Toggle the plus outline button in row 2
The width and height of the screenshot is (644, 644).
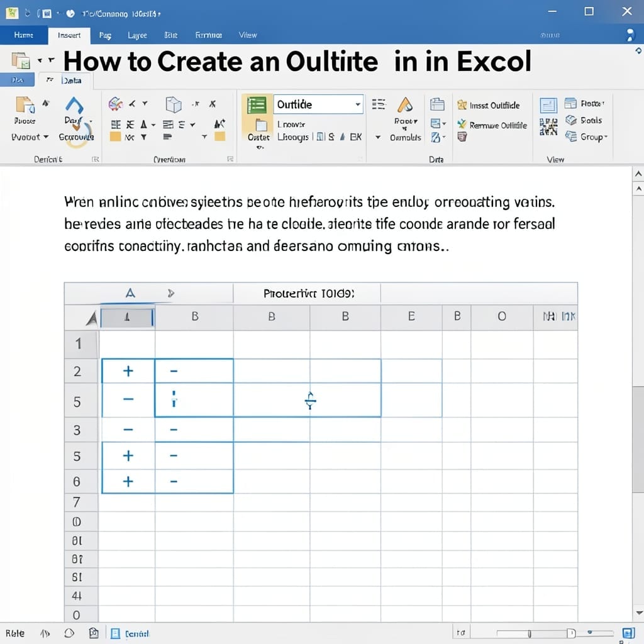(x=128, y=371)
